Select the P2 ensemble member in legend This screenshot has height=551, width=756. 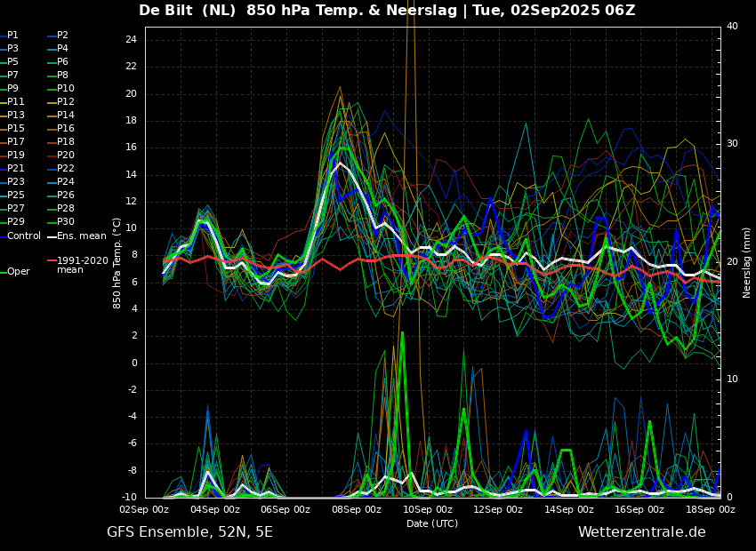point(62,36)
